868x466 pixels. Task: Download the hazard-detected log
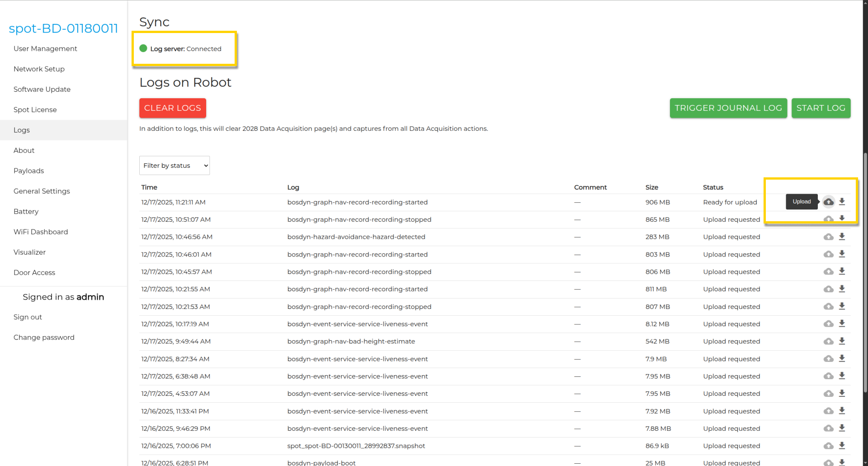pos(842,237)
